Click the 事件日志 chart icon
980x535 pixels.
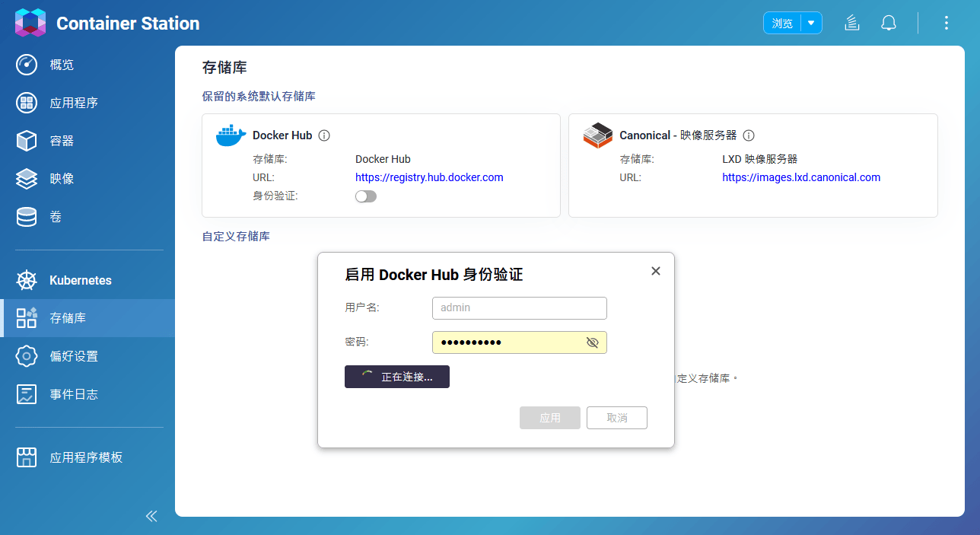[27, 394]
